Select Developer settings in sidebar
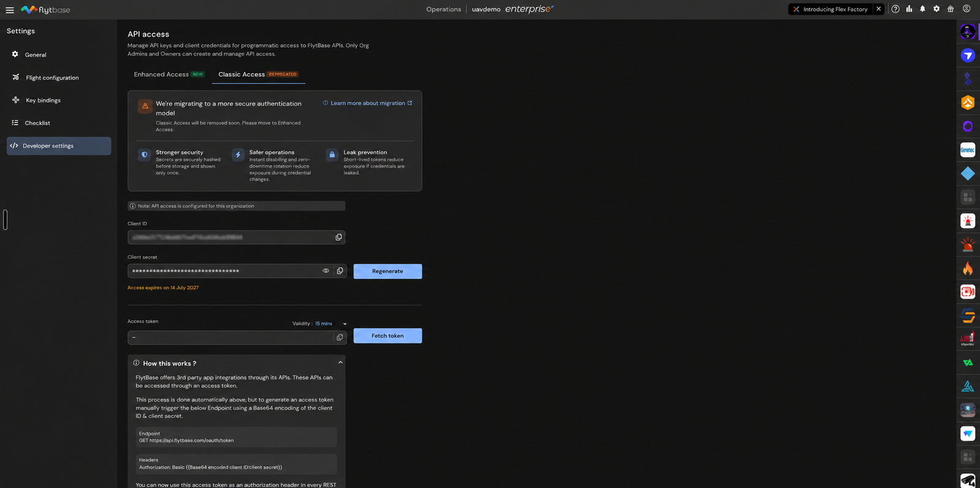The width and height of the screenshot is (980, 488). [59, 146]
